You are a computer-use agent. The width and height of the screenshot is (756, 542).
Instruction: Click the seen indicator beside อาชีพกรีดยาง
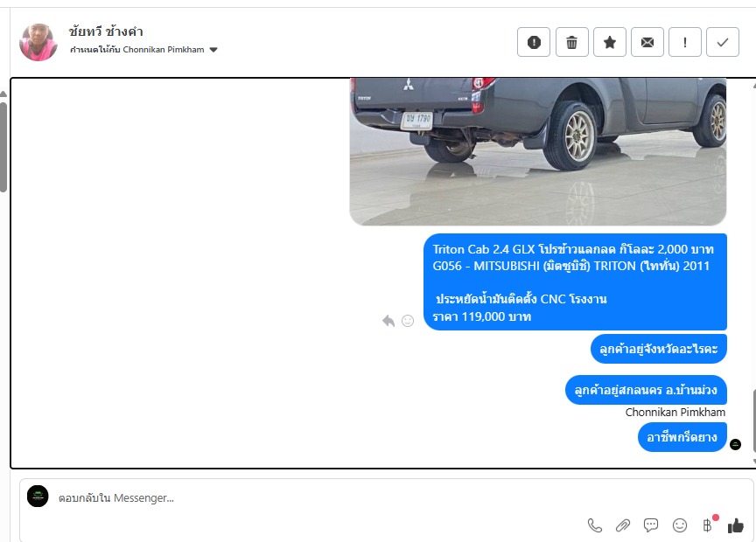coord(735,444)
